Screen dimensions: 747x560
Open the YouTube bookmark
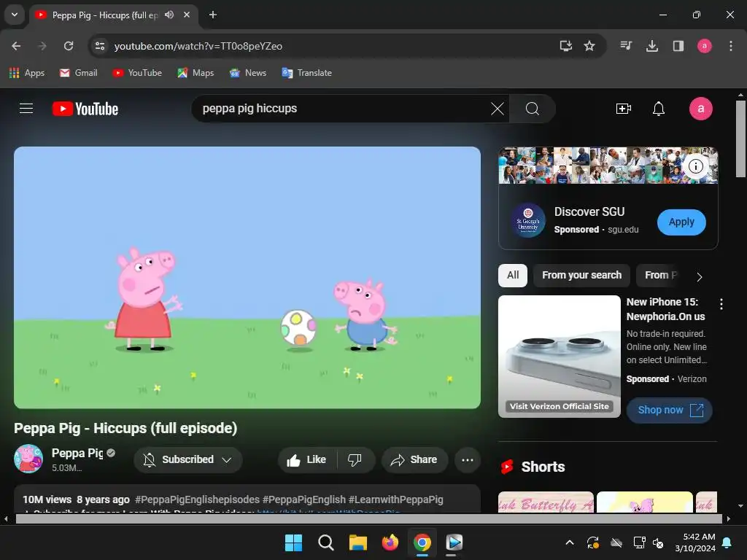coord(137,73)
